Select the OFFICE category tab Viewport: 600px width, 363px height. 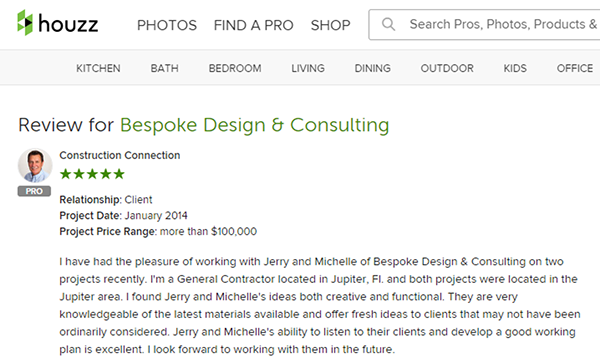click(575, 68)
